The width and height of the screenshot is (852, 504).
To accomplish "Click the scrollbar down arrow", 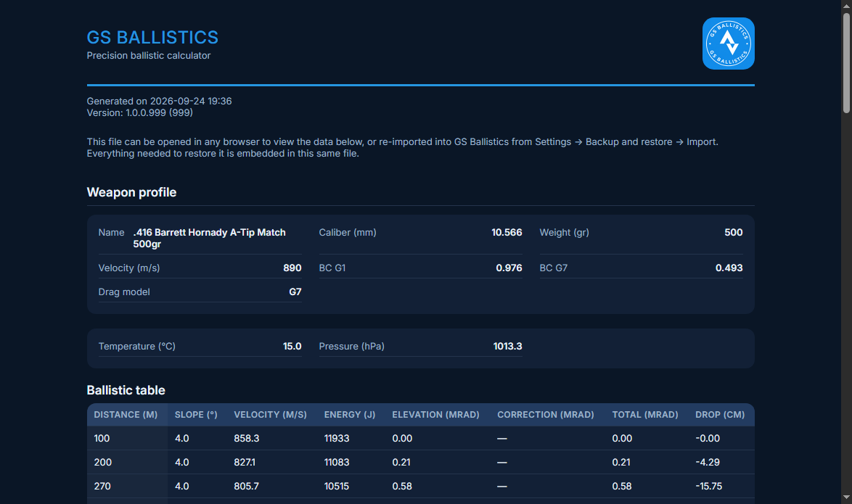I will pyautogui.click(x=846, y=497).
